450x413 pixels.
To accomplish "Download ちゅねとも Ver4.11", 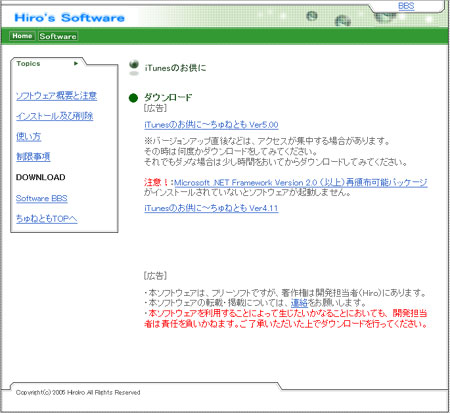I will point(211,208).
